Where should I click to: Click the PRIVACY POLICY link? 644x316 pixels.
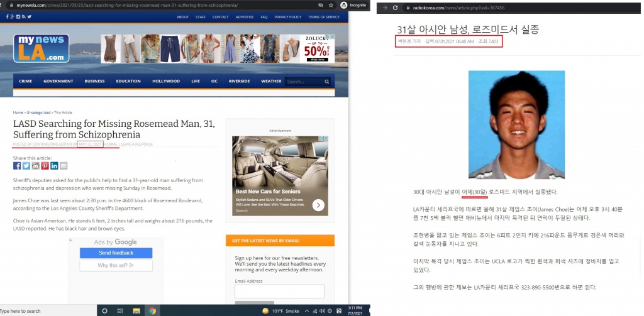[x=288, y=17]
